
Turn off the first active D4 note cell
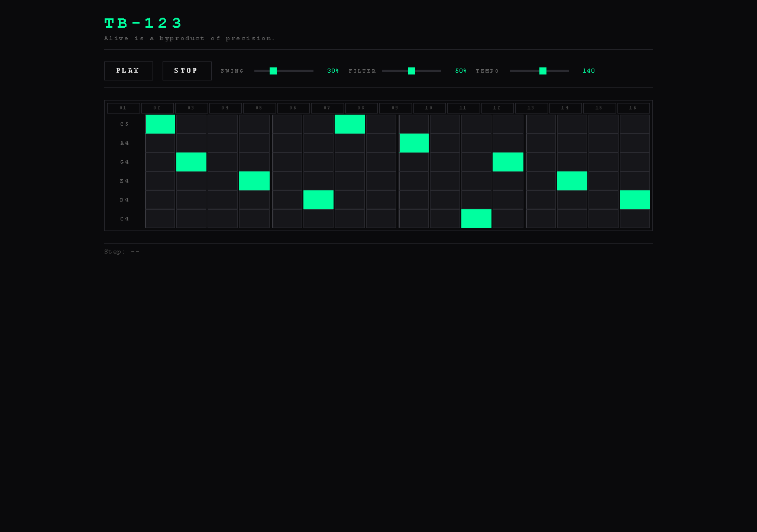(319, 200)
